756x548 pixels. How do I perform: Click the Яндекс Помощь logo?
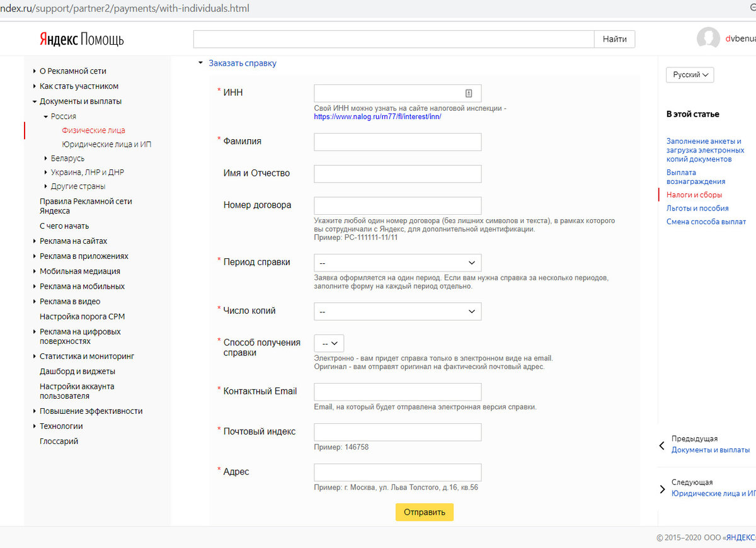[x=81, y=39]
